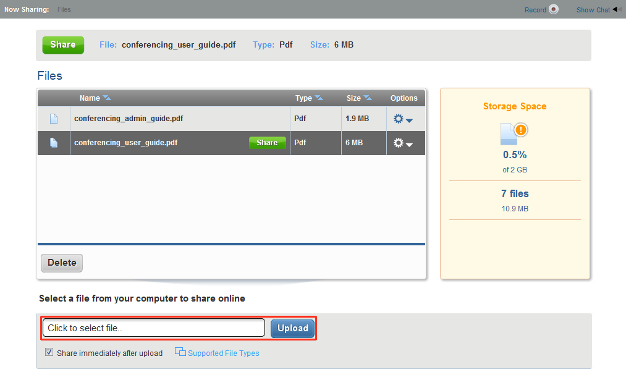Sort files by Type column

coord(309,98)
